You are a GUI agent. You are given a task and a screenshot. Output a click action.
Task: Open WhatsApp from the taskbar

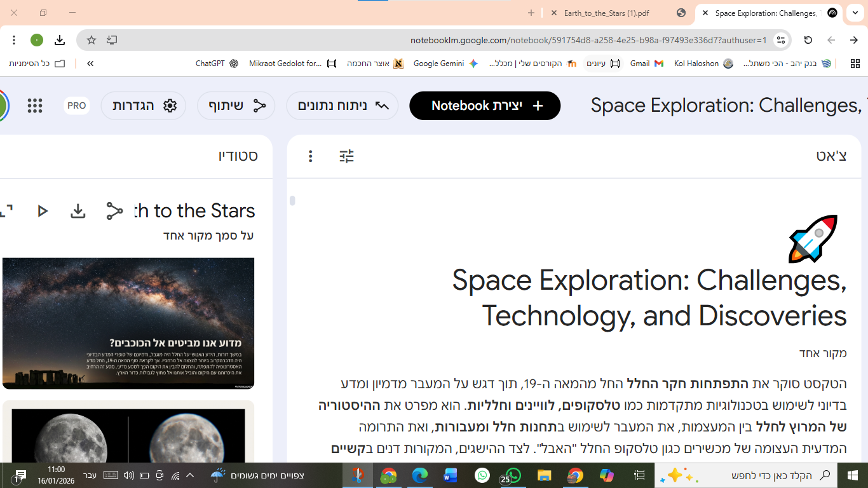[x=482, y=475]
